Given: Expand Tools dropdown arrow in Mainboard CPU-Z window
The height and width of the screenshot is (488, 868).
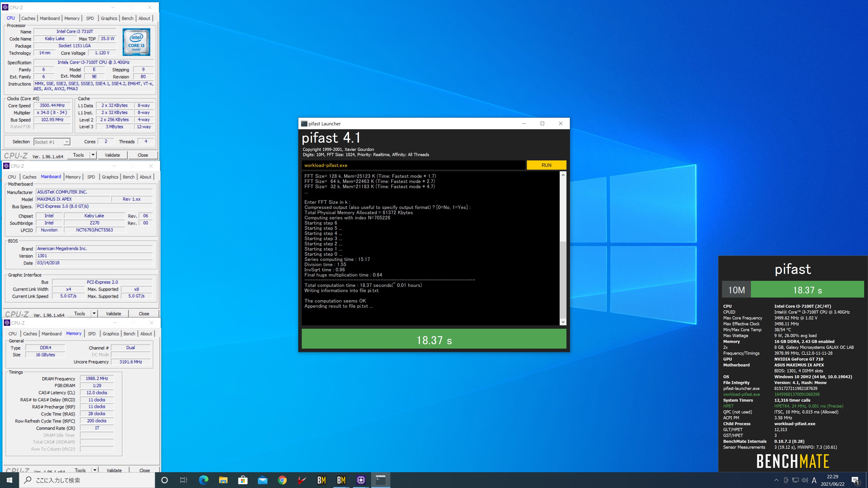Looking at the screenshot, I should point(94,314).
